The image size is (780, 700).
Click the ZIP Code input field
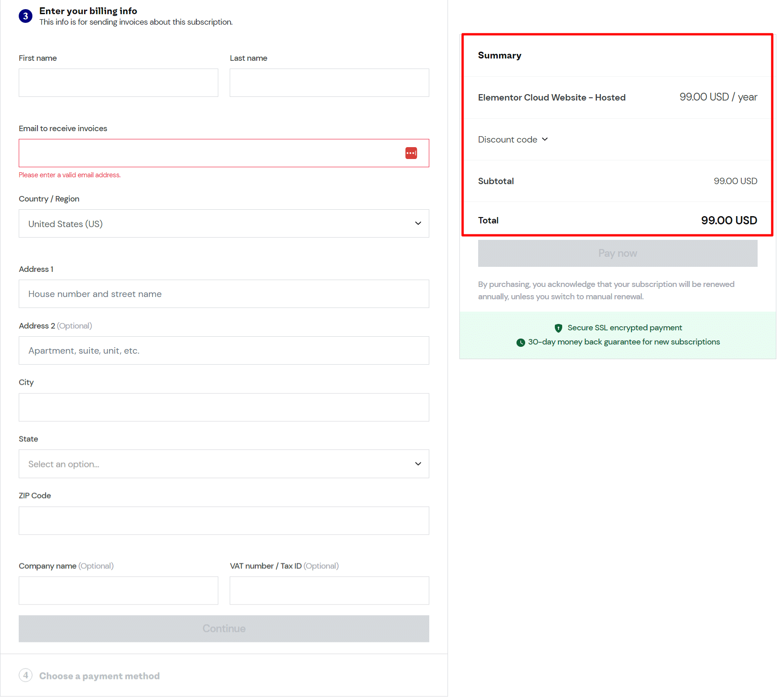click(x=224, y=520)
